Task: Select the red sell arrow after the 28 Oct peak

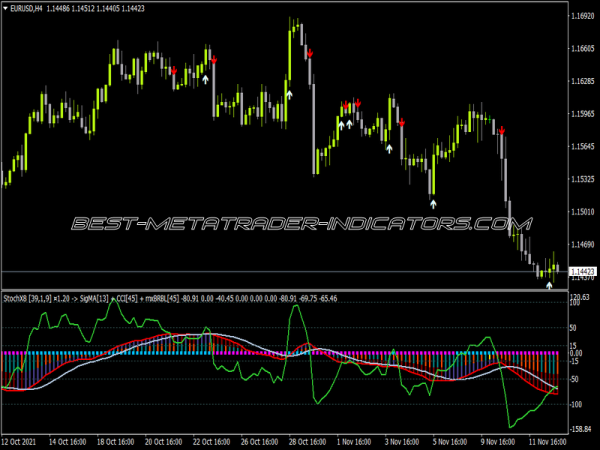Action: tap(310, 53)
